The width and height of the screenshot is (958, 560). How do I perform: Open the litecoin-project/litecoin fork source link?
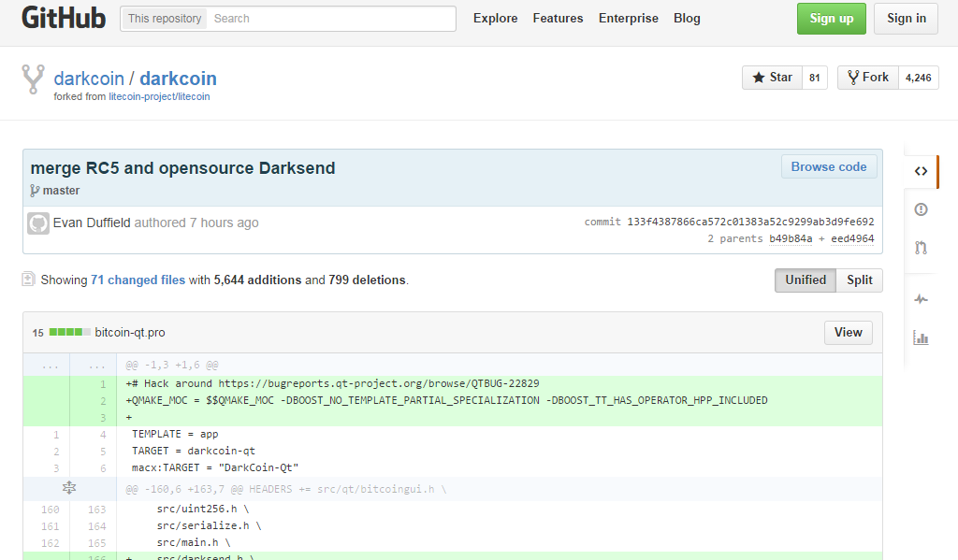pyautogui.click(x=159, y=96)
